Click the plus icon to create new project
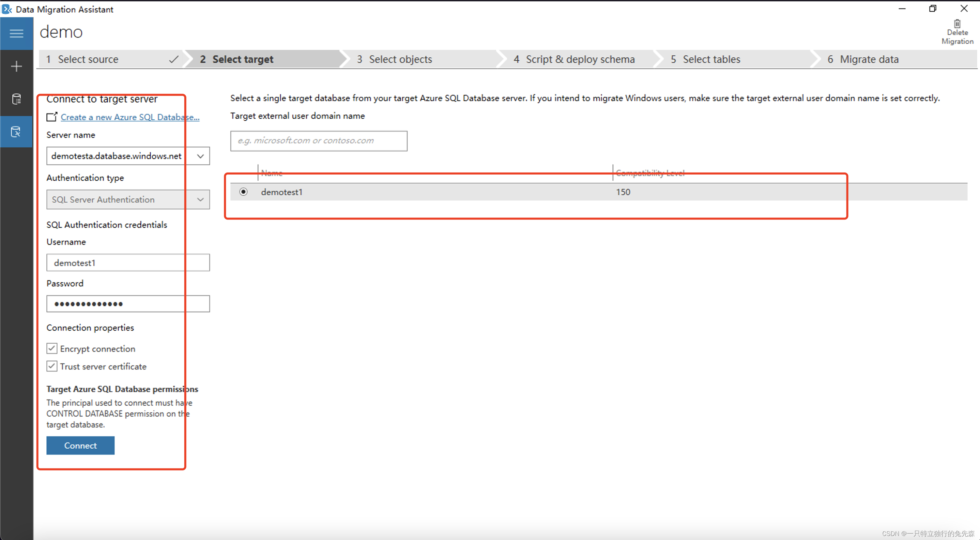This screenshot has width=980, height=540. click(x=16, y=66)
